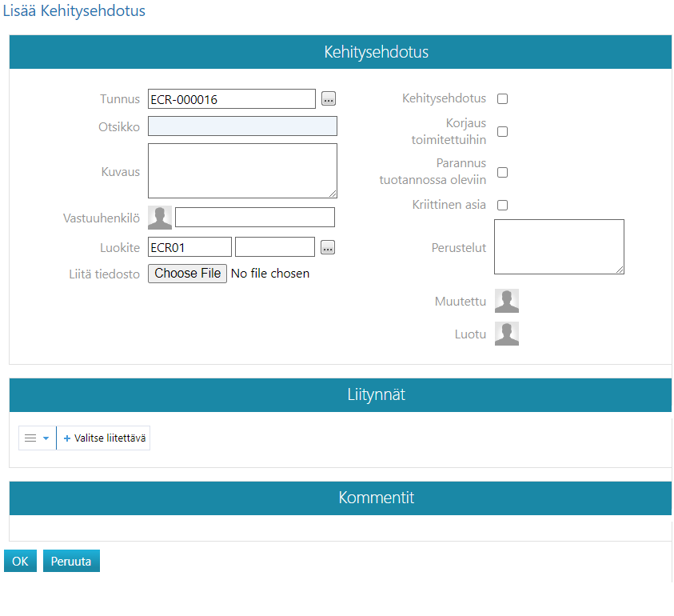The width and height of the screenshot is (674, 616).
Task: Click Choose File to attach a file
Action: [x=188, y=274]
